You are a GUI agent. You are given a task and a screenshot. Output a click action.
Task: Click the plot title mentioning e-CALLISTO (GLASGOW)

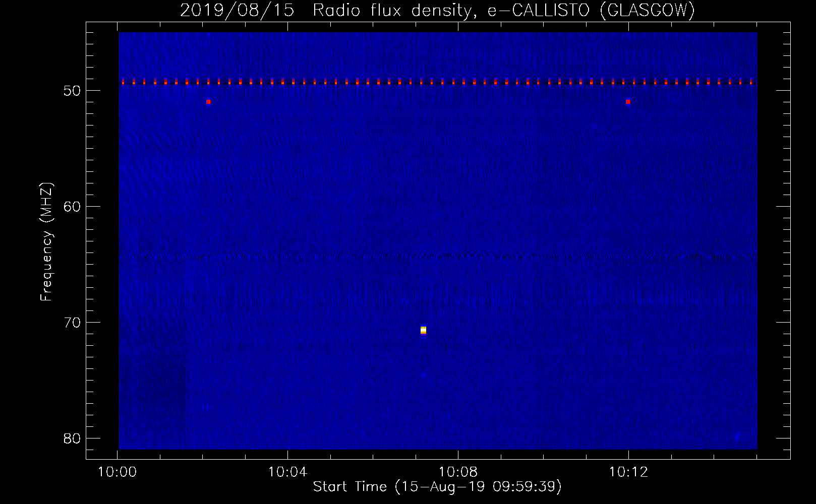(x=437, y=10)
